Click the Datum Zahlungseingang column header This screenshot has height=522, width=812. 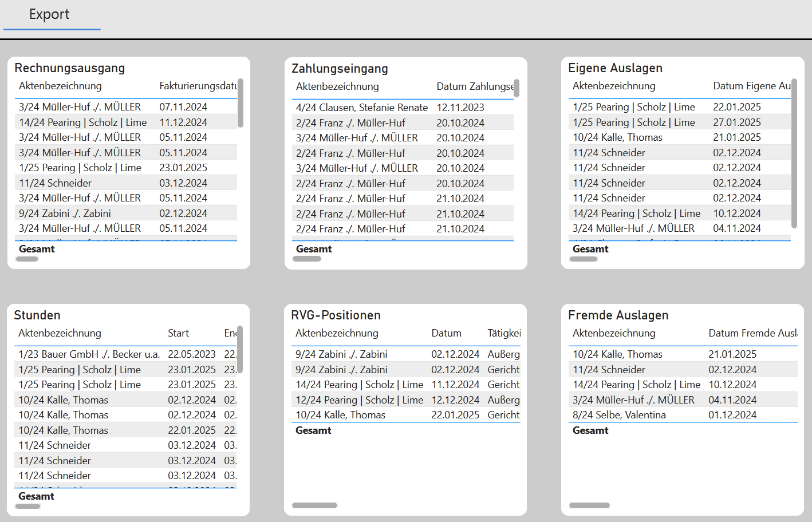pyautogui.click(x=475, y=86)
